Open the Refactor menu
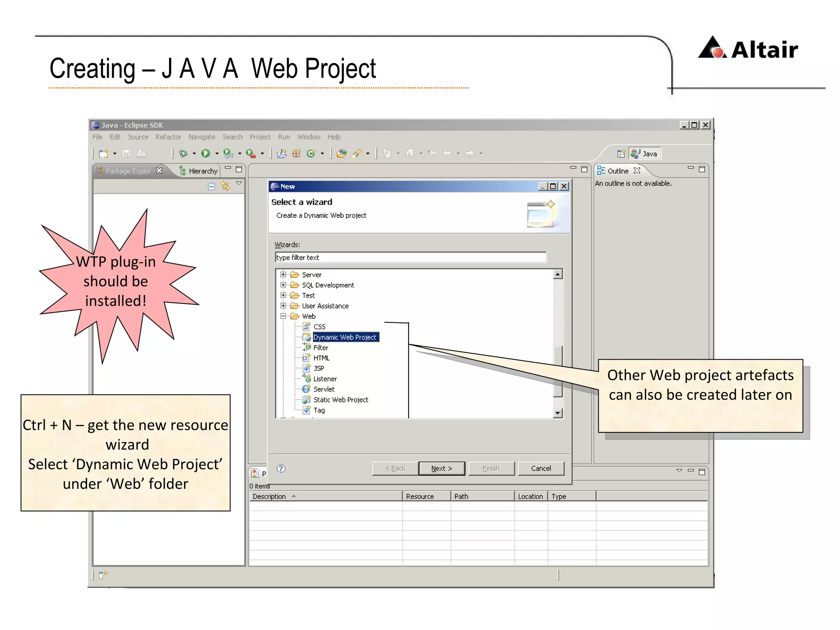 (x=168, y=137)
